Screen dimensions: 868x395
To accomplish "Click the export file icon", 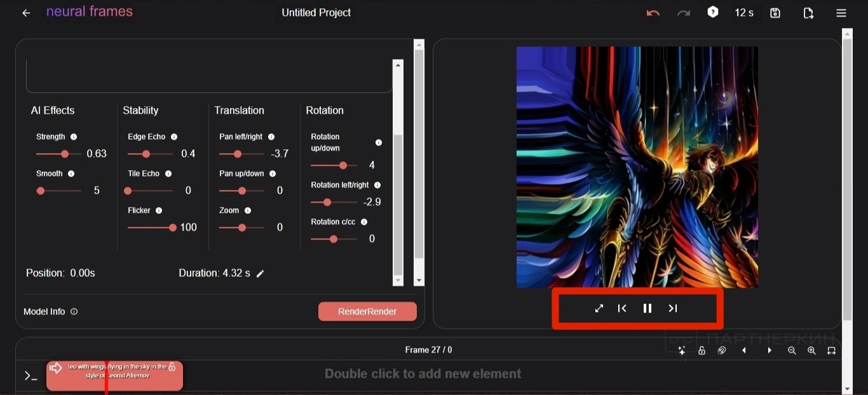I will 808,13.
